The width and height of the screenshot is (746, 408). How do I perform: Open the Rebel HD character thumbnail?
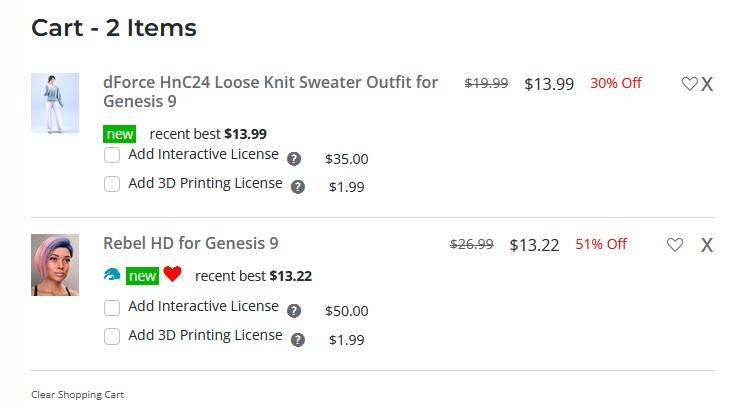click(x=55, y=265)
